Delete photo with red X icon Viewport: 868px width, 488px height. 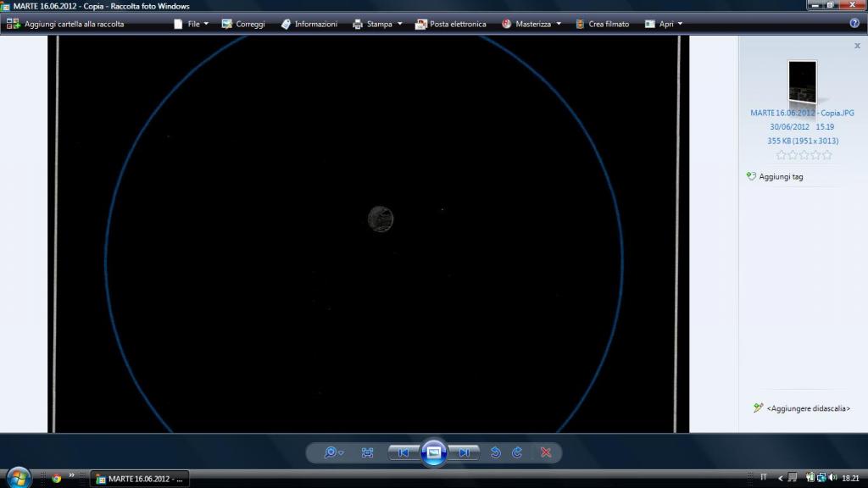click(x=546, y=452)
